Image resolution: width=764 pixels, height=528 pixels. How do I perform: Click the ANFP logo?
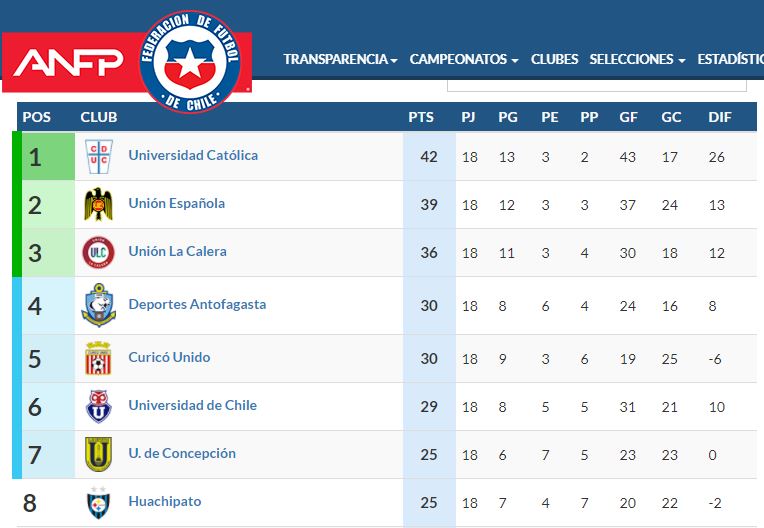pyautogui.click(x=68, y=62)
